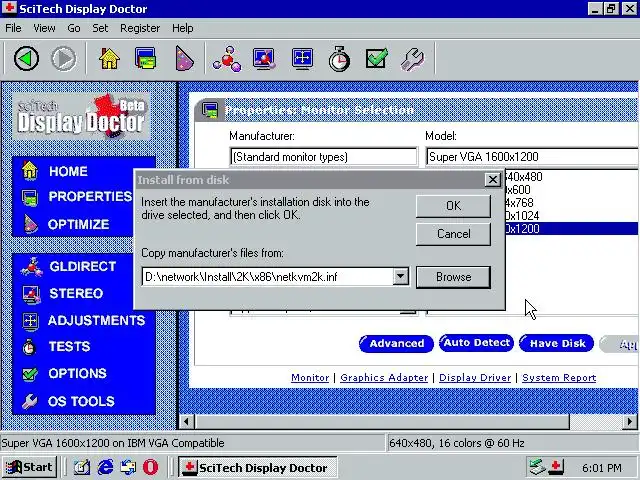Open the System Report link
The image size is (640, 480).
tap(559, 378)
